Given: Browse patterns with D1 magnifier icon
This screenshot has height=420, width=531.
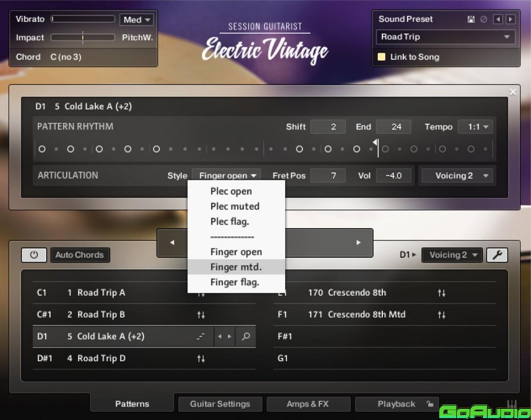Looking at the screenshot, I should pyautogui.click(x=246, y=336).
